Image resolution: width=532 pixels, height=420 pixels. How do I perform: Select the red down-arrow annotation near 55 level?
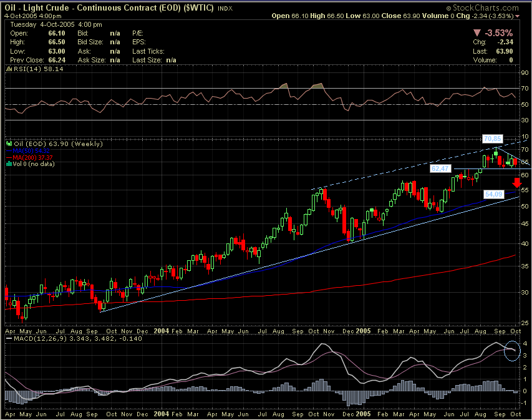click(518, 183)
